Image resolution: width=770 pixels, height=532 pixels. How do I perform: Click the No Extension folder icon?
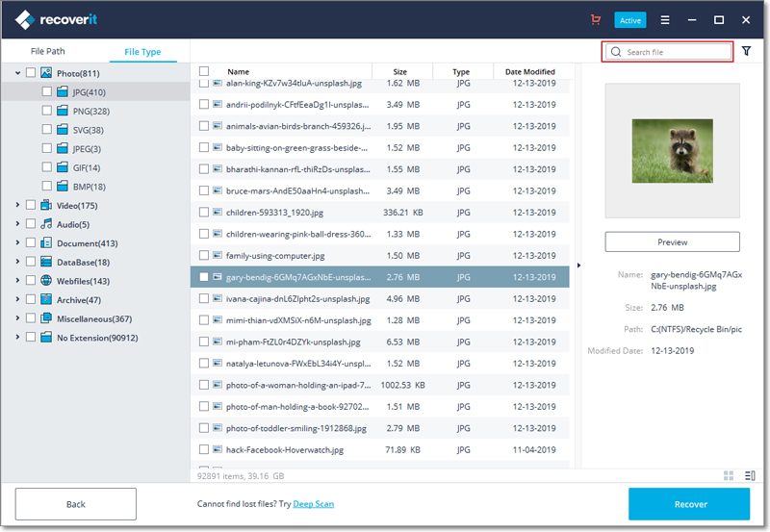[x=46, y=337]
